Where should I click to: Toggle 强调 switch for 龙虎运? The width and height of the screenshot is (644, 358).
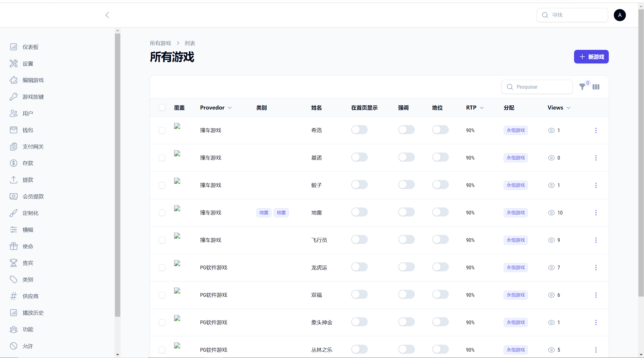click(406, 267)
